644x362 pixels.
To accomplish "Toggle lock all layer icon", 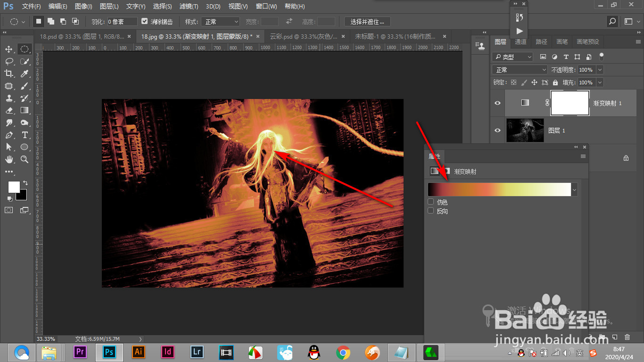I will click(555, 82).
